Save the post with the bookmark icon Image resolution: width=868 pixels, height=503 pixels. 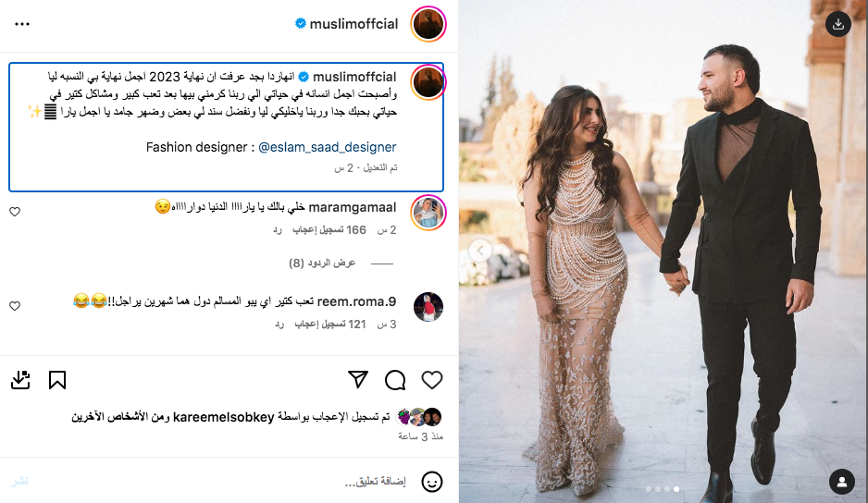pyautogui.click(x=57, y=380)
